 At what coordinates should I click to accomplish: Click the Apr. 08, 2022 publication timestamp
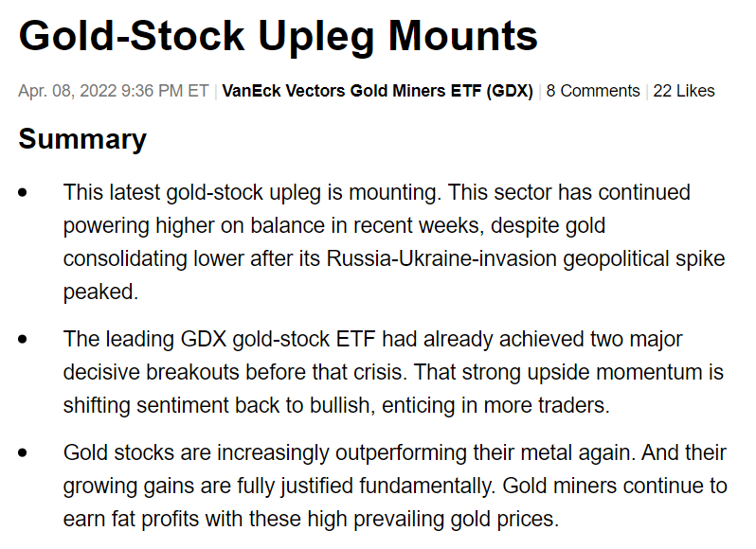click(x=114, y=91)
